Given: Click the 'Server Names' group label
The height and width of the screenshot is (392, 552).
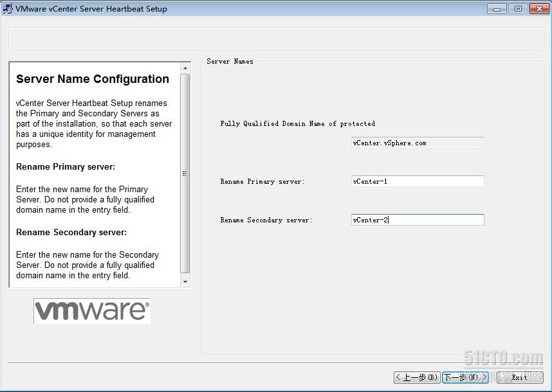Looking at the screenshot, I should coord(230,61).
